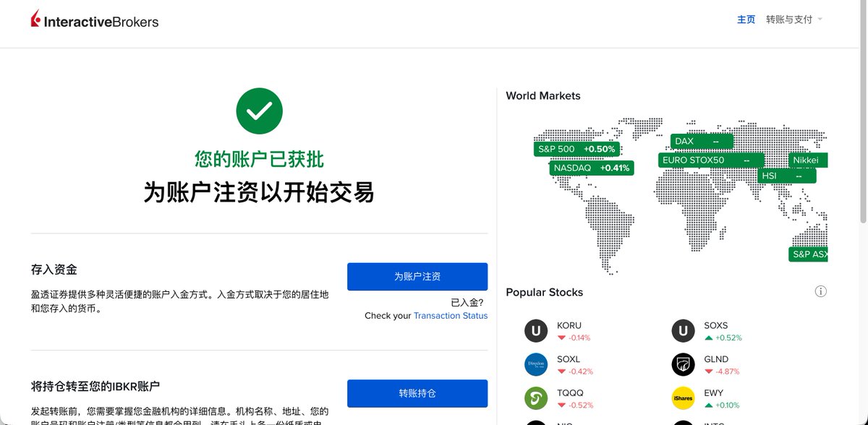Select the S&P 500 market label

(x=576, y=150)
